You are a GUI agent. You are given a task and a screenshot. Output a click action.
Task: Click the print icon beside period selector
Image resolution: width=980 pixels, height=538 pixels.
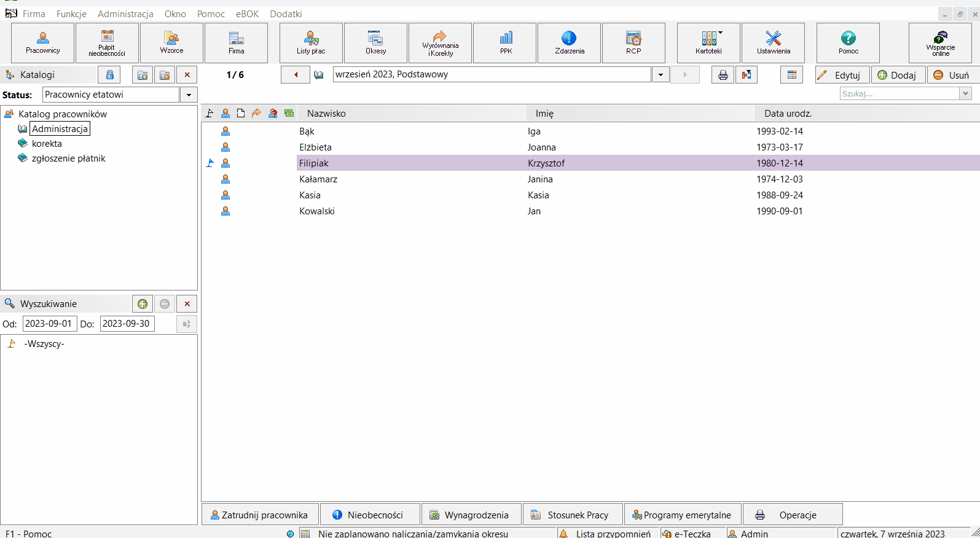(723, 75)
